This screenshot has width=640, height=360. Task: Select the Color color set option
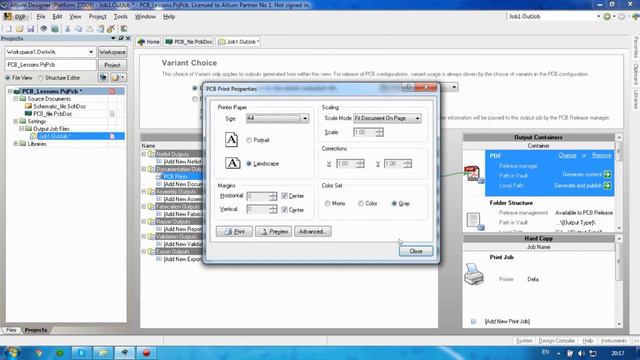pyautogui.click(x=361, y=203)
